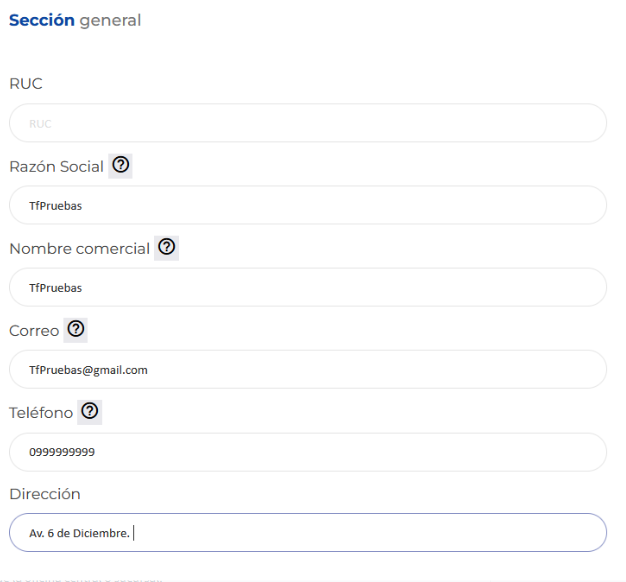Focus the empty RUC input field

(308, 123)
